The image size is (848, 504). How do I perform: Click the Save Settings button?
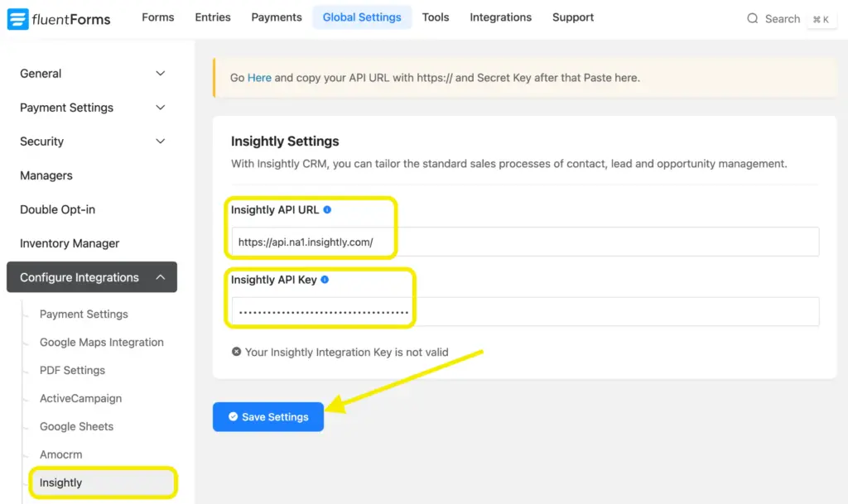[267, 416]
